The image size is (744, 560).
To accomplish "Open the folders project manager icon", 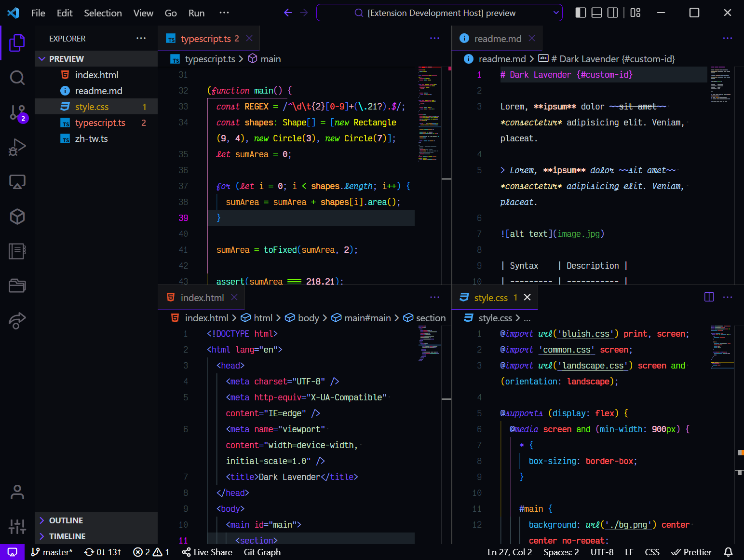I will click(x=17, y=286).
